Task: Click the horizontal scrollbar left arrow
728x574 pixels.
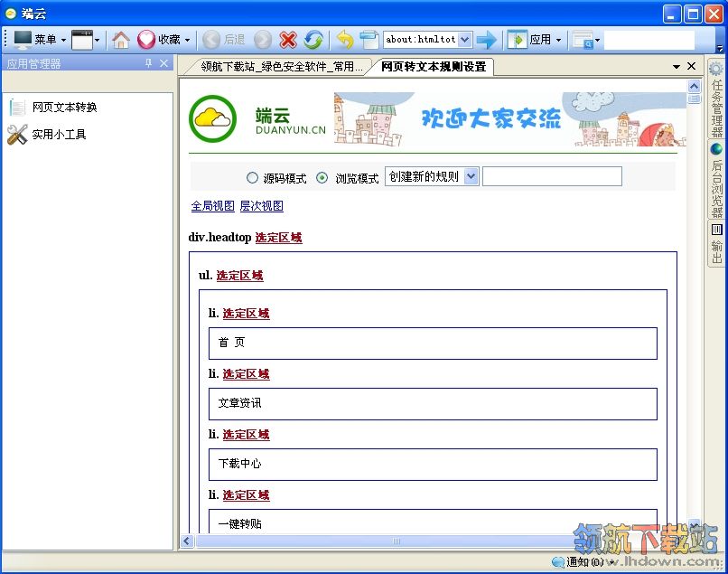Action: tap(187, 541)
